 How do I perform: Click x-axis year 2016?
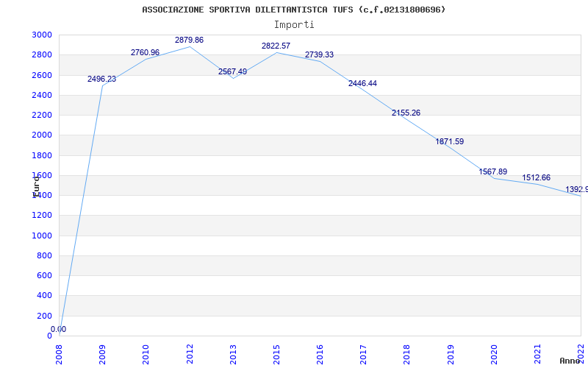coord(320,355)
